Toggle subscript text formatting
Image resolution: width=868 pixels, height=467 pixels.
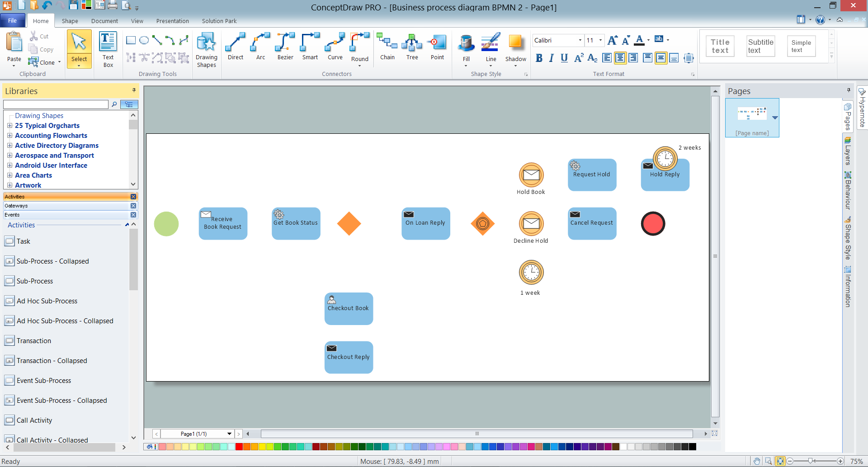[592, 58]
